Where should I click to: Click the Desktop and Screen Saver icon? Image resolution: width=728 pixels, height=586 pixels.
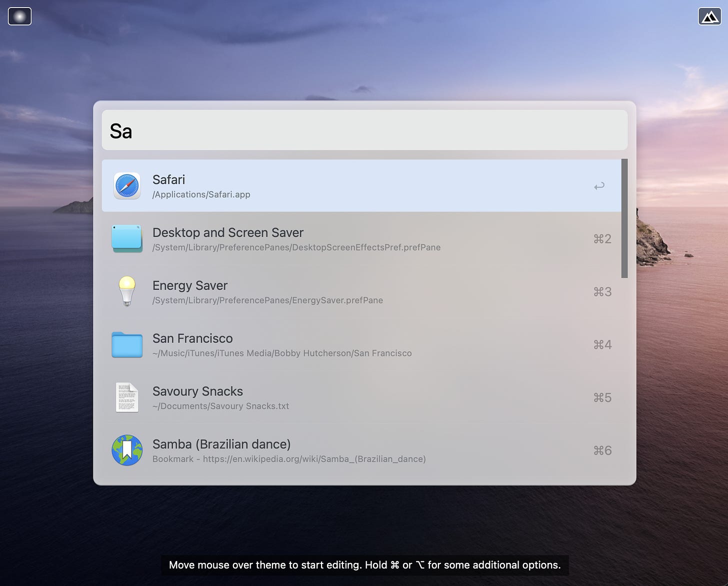[x=127, y=238]
